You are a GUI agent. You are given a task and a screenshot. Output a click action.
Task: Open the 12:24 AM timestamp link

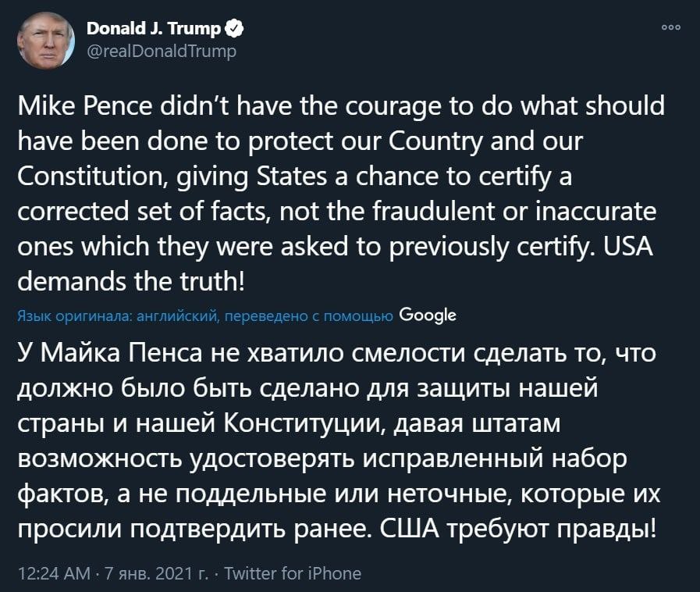pyautogui.click(x=54, y=573)
